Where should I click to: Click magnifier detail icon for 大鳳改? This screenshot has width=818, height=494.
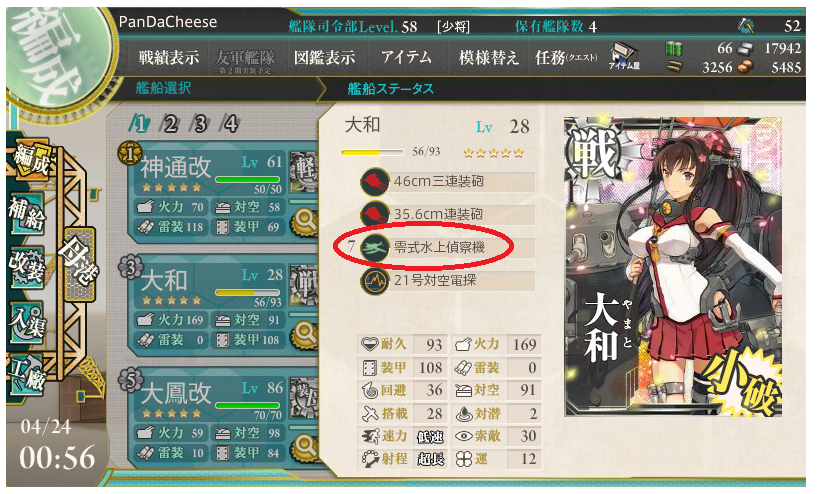[x=305, y=449]
